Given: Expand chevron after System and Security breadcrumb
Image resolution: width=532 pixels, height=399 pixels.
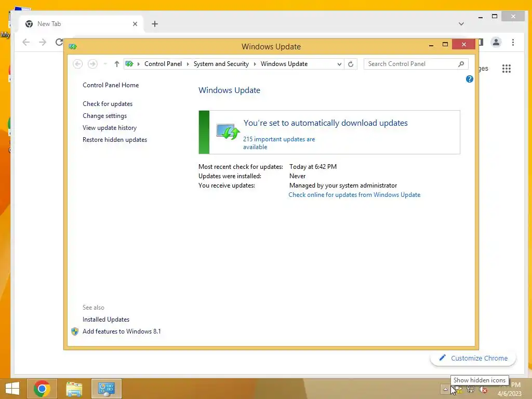Looking at the screenshot, I should point(255,64).
